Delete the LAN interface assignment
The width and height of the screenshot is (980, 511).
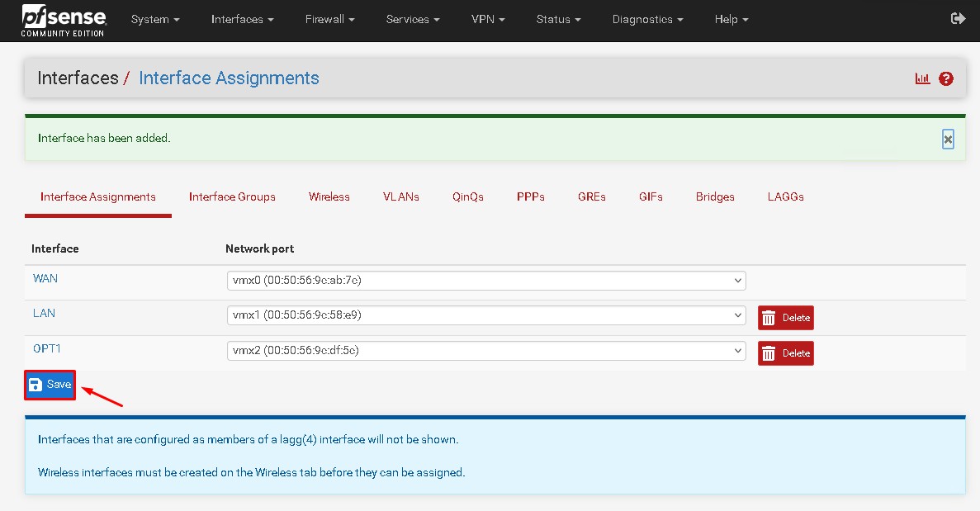(785, 318)
